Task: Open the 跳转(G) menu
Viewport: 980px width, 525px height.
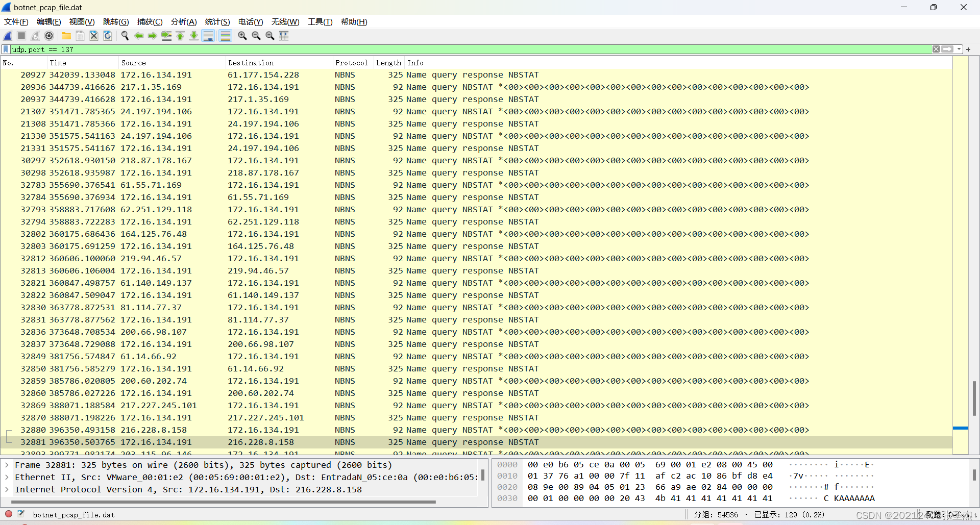Action: point(116,22)
